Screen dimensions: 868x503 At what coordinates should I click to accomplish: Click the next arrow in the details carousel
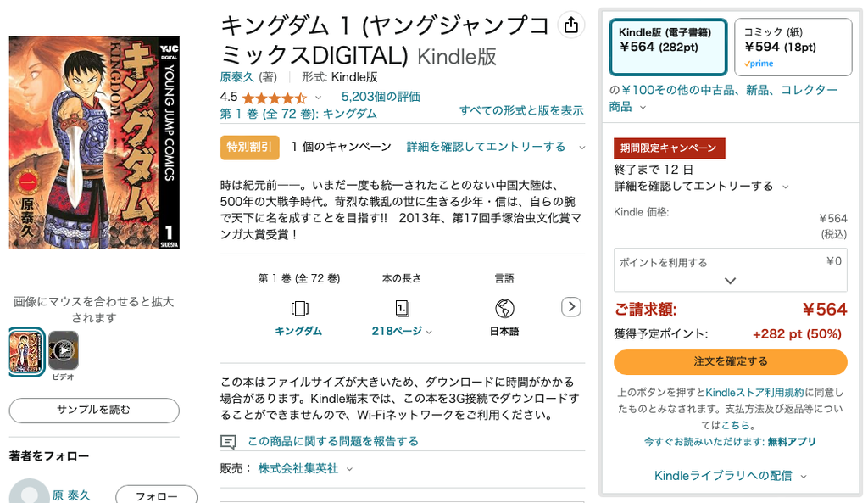(571, 306)
